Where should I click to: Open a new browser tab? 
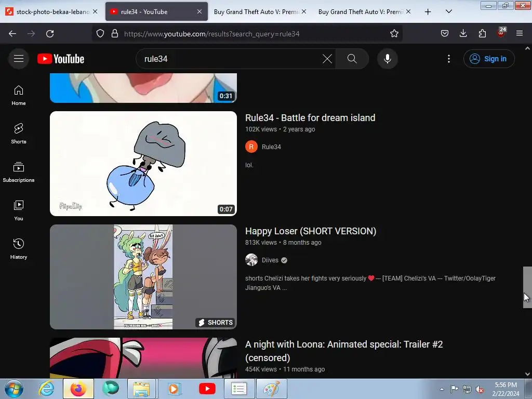[x=428, y=12]
